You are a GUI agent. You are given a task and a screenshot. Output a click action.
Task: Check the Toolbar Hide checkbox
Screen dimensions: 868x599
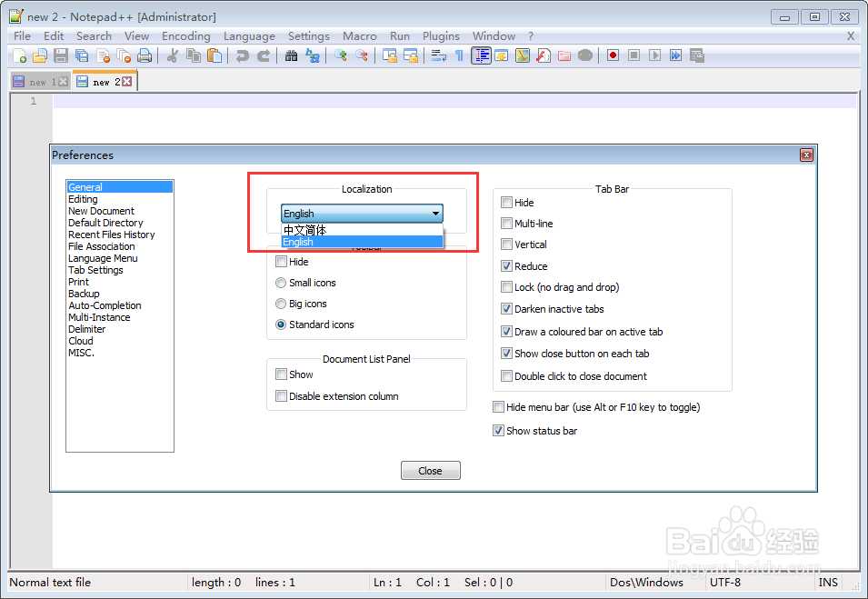point(281,261)
